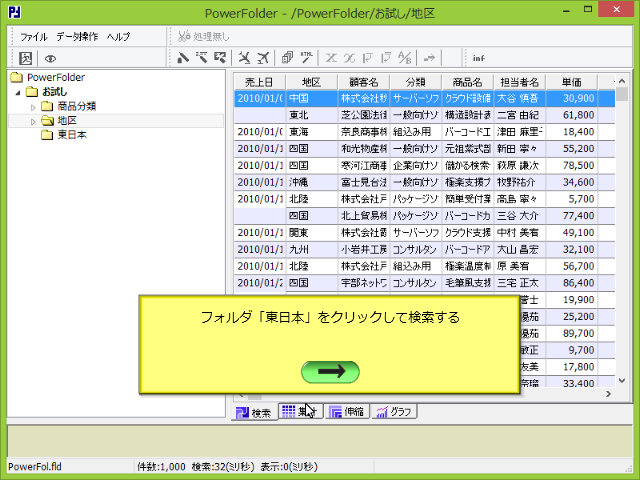Click the お試し folder icon

pyautogui.click(x=32, y=91)
